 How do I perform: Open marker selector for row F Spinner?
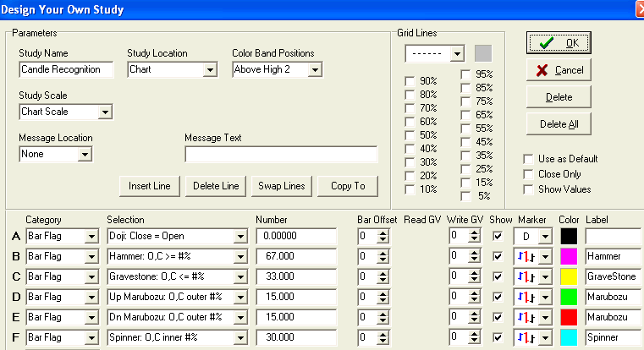pyautogui.click(x=546, y=337)
